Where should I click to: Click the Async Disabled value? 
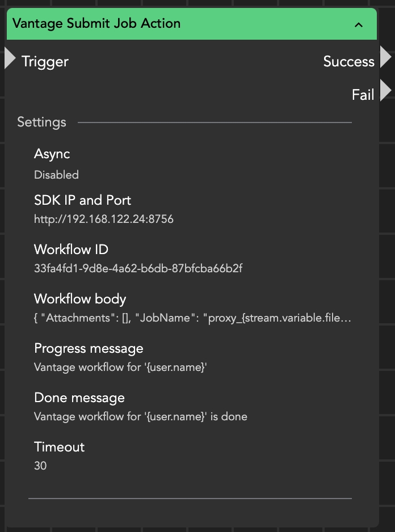tap(56, 175)
